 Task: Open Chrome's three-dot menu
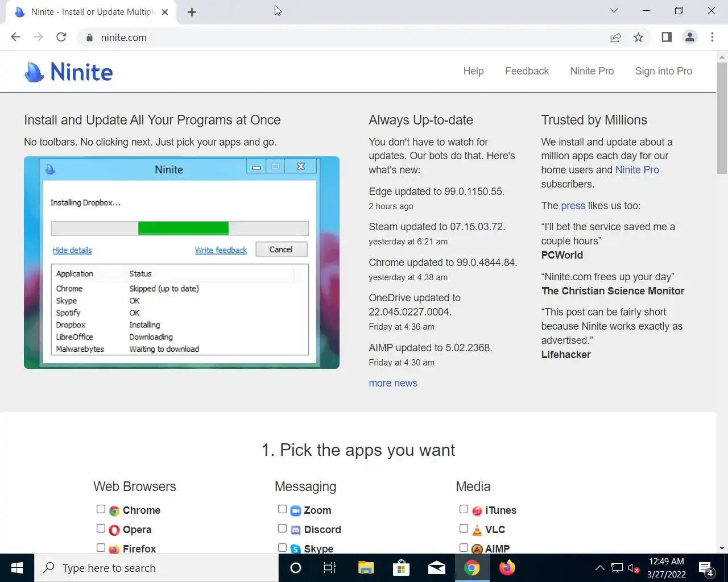712,37
